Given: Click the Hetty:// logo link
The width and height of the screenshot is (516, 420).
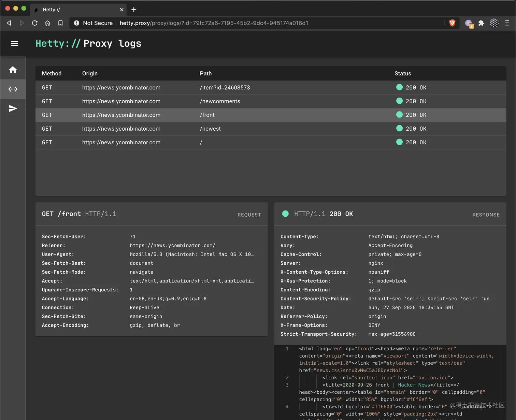Looking at the screenshot, I should coord(58,44).
